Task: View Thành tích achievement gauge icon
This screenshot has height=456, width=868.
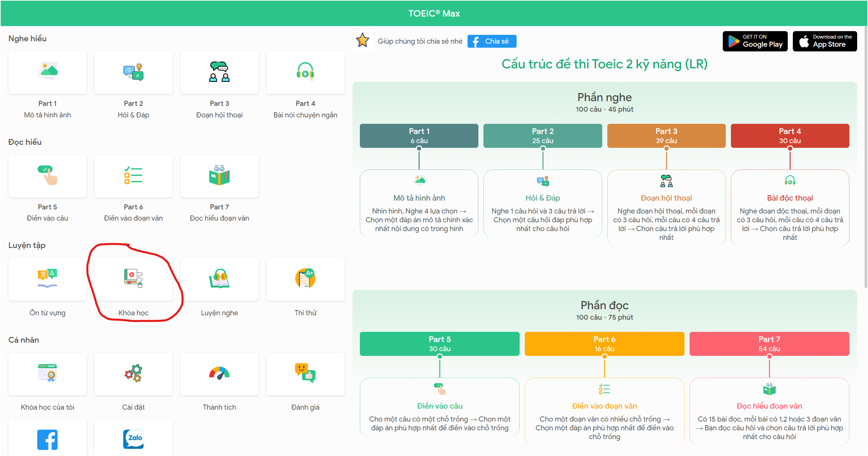Action: [219, 374]
